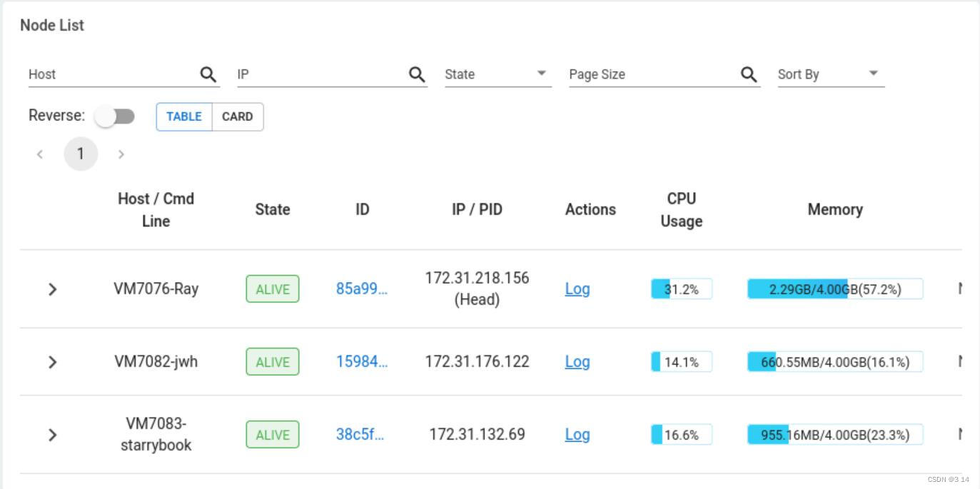Expand the VM7083-starrybook node row
The width and height of the screenshot is (980, 489).
(51, 434)
